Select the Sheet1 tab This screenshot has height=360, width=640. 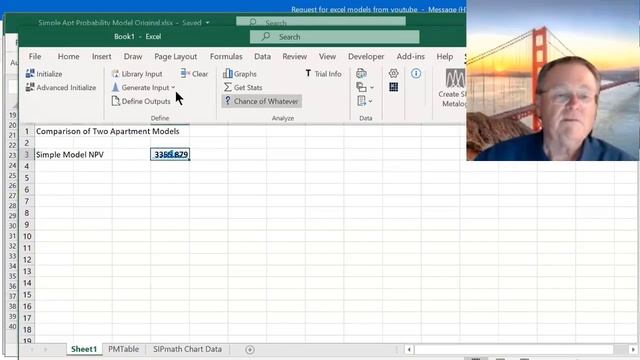(84, 349)
